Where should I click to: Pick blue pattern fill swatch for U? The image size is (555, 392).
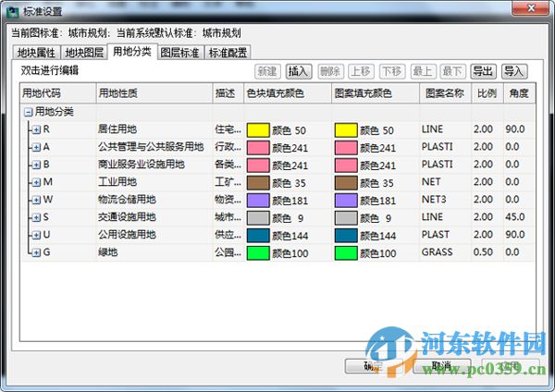[346, 236]
